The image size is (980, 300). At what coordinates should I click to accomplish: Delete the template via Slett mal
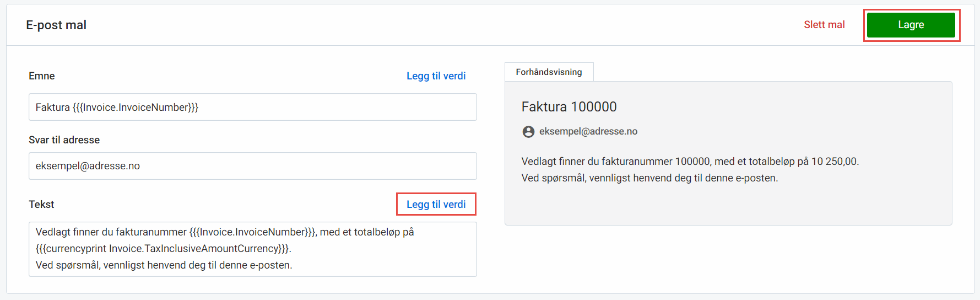(x=824, y=25)
